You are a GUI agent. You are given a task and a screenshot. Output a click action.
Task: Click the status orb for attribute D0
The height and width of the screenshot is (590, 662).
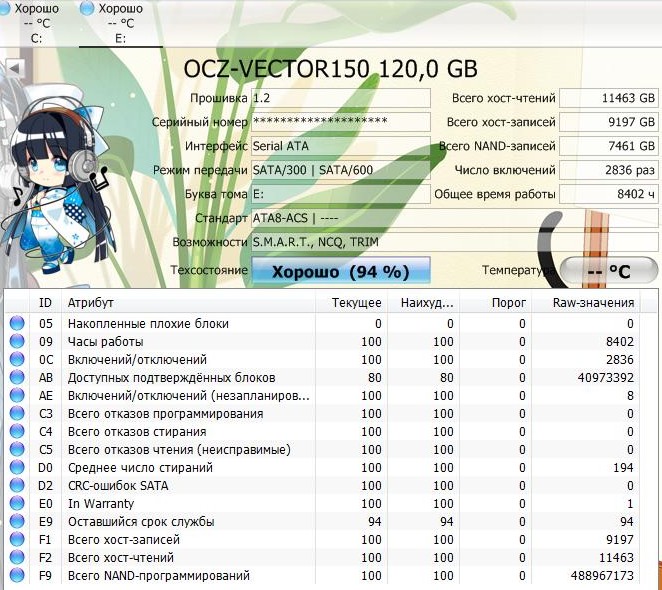[17, 468]
